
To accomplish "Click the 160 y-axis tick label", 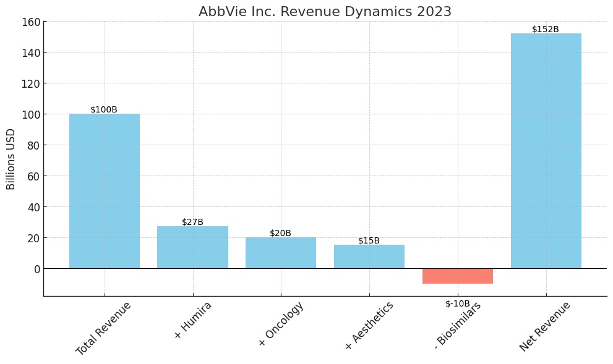I will click(32, 22).
